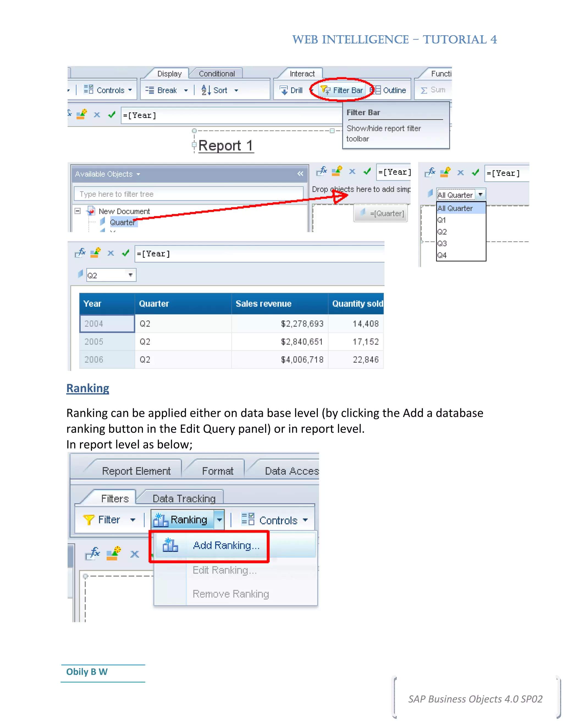Click the Sum button
Image resolution: width=563 pixels, height=728 pixels.
(433, 90)
